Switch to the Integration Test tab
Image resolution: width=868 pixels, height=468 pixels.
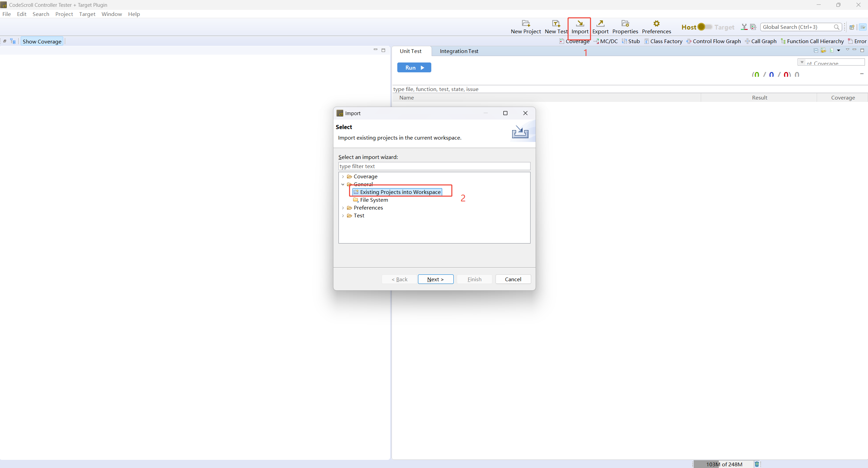point(458,51)
